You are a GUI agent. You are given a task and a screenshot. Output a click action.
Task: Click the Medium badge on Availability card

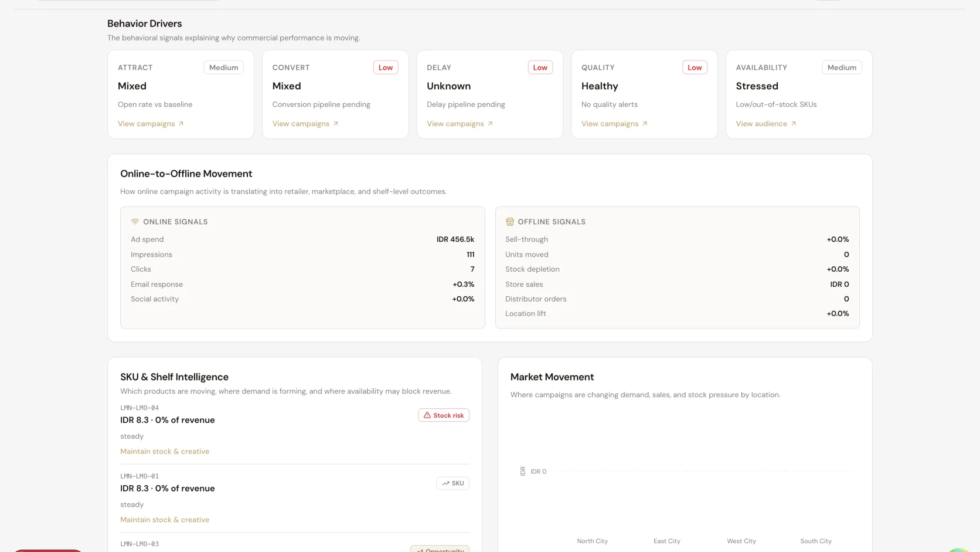842,67
